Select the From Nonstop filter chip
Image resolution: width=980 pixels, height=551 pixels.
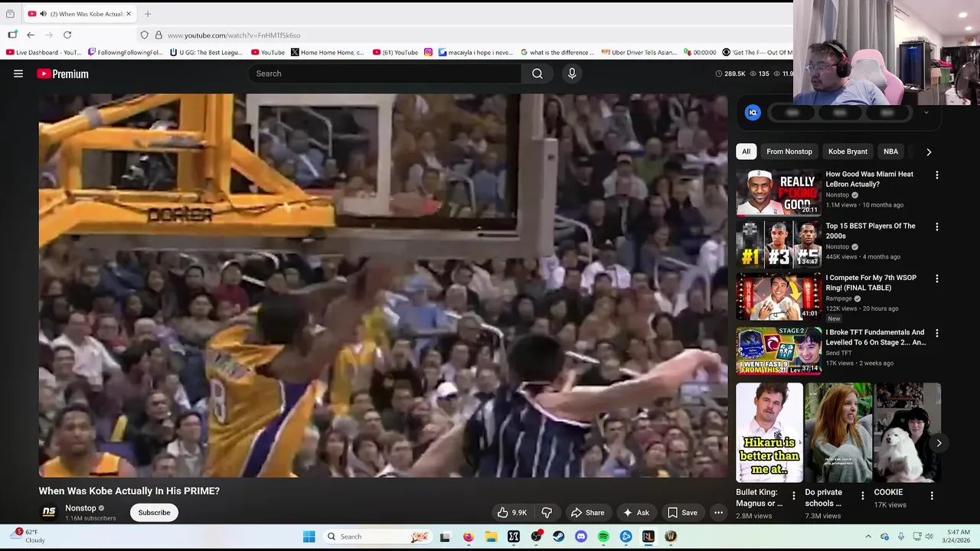click(x=789, y=152)
